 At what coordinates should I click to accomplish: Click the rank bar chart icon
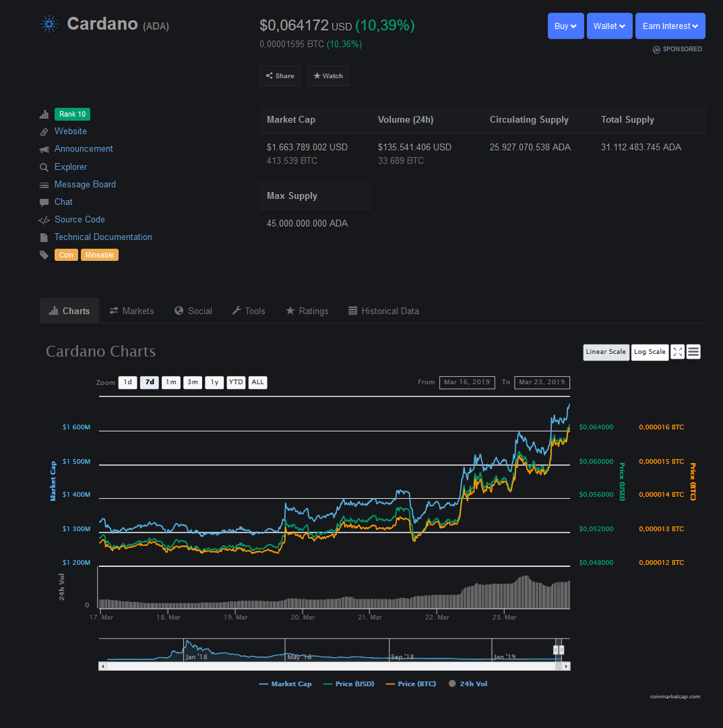pos(44,114)
